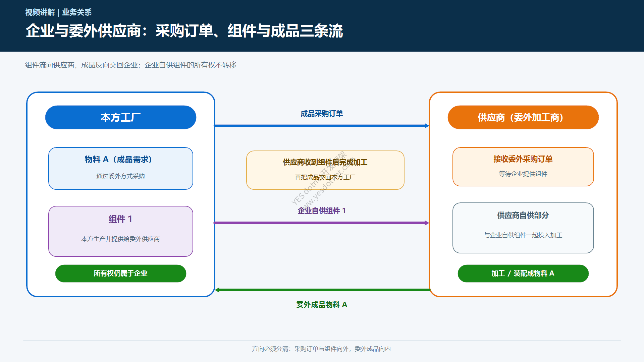Select the green return arrow line
644x362 pixels.
coord(322,290)
